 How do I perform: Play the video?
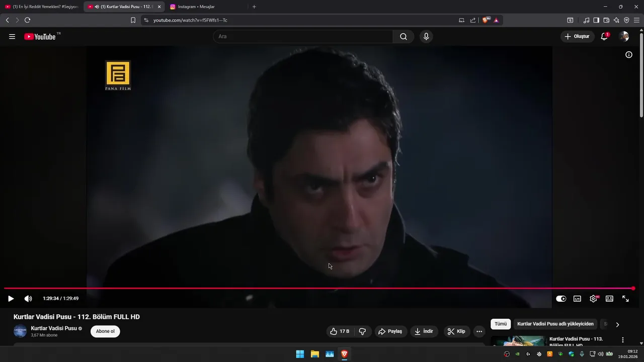11,299
